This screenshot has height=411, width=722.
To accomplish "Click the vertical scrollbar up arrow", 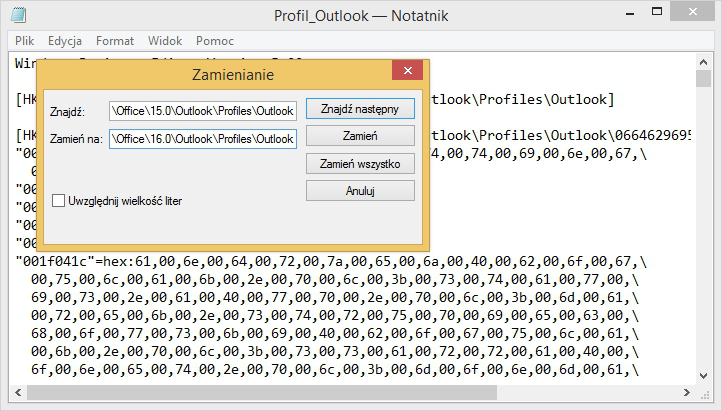I will pyautogui.click(x=703, y=62).
